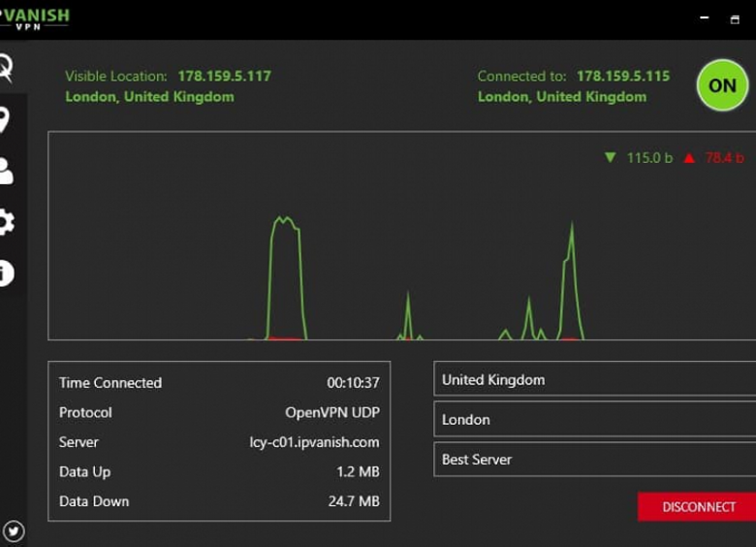Open the settings gear icon
The height and width of the screenshot is (547, 756).
pos(7,222)
